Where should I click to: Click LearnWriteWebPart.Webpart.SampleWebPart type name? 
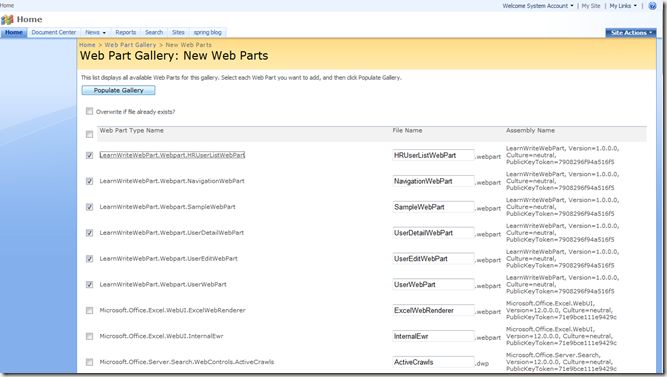click(167, 207)
